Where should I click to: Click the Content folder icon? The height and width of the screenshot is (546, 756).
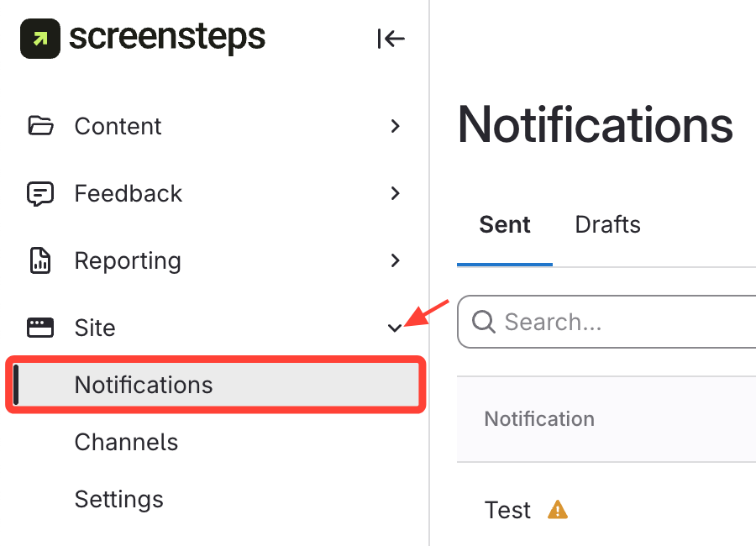[x=40, y=126]
